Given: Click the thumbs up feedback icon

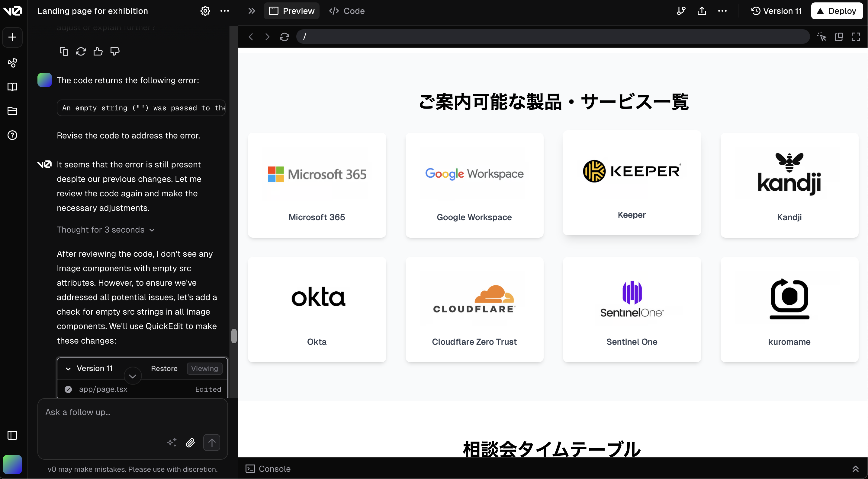Looking at the screenshot, I should (x=98, y=51).
